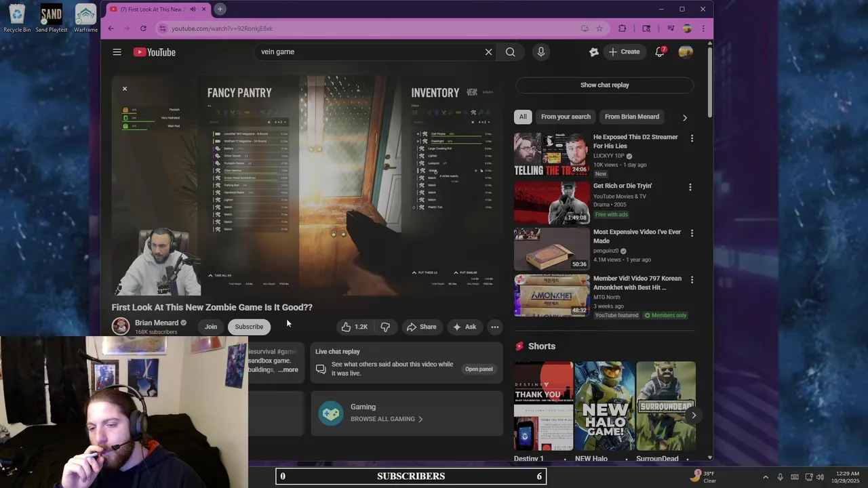
Task: Open the Sand Playtest desktop shortcut
Action: coord(52,18)
